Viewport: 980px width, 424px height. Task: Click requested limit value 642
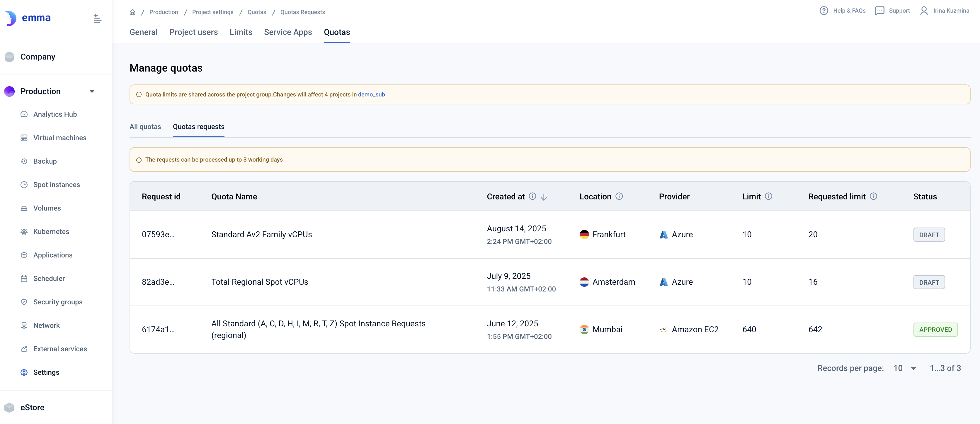coord(815,330)
